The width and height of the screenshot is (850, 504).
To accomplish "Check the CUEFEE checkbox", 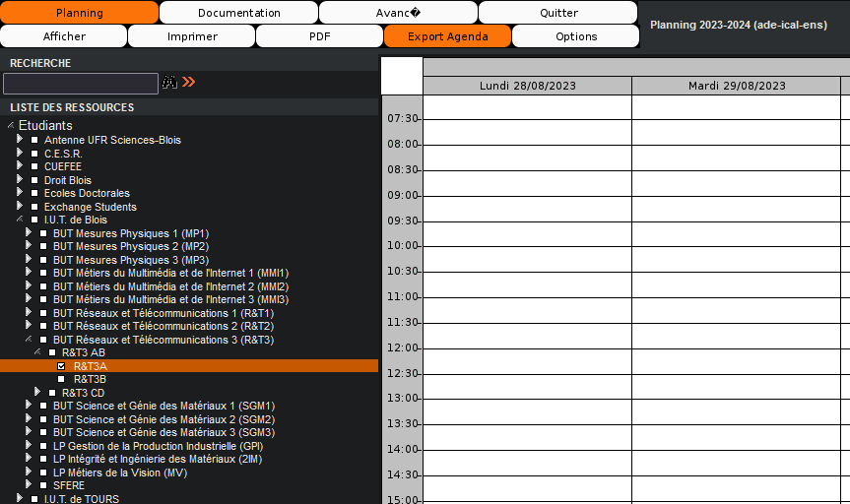I will click(x=34, y=167).
